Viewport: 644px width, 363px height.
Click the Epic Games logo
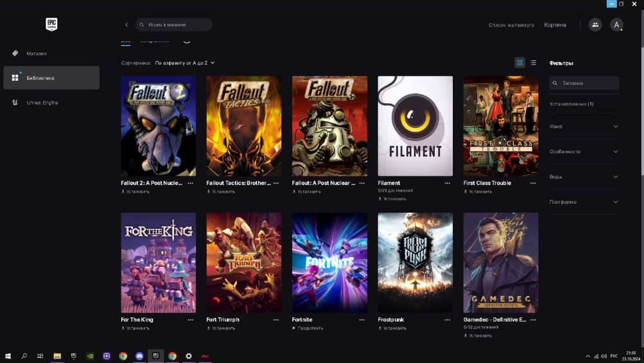52,25
